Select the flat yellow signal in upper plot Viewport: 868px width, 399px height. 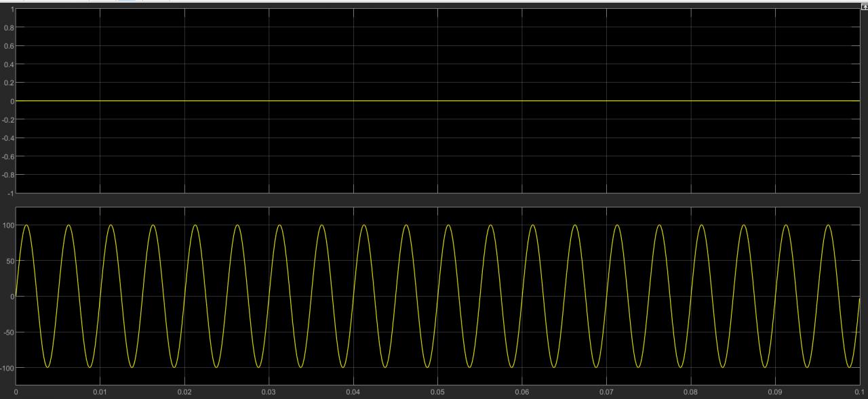[x=437, y=101]
